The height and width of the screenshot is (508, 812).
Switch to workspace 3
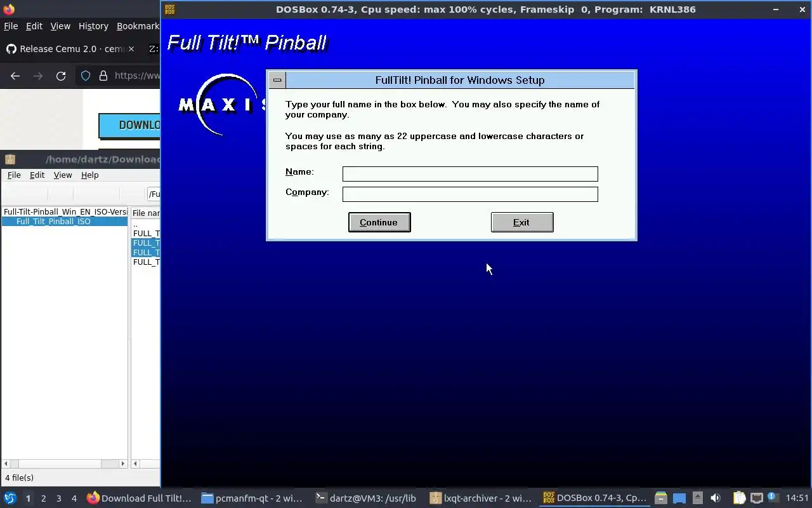point(58,498)
